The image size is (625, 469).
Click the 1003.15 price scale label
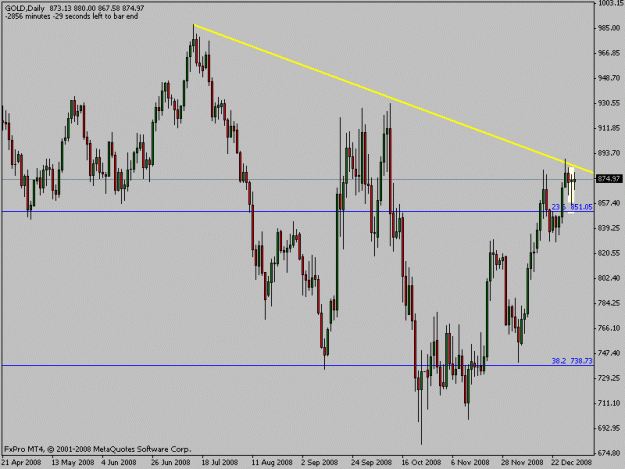610,3
